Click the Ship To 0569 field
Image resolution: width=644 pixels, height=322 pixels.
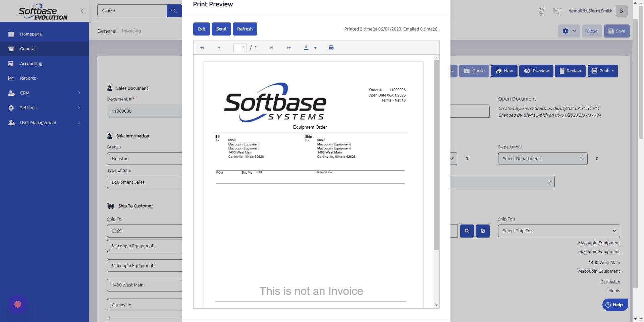(x=145, y=231)
